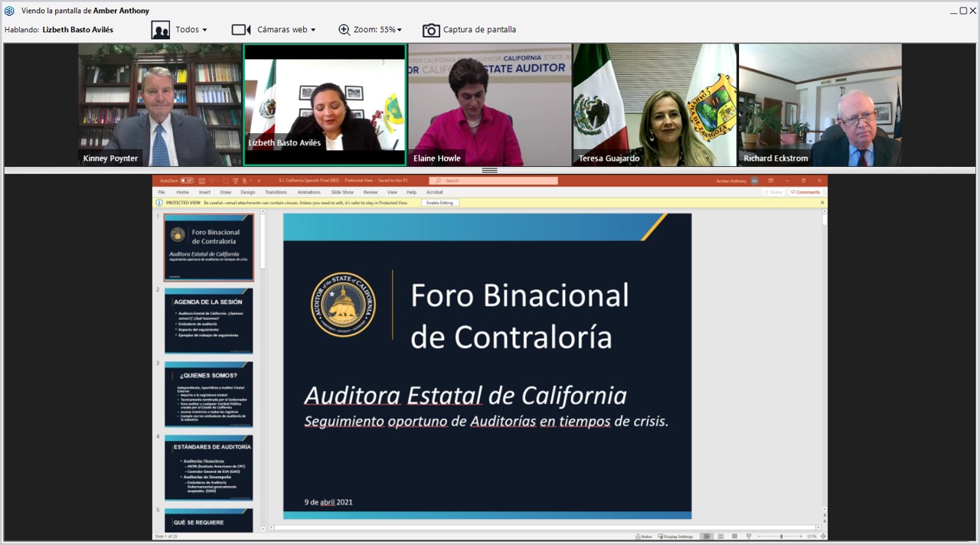The height and width of the screenshot is (545, 980).
Task: Click the Comments button in PowerPoint
Action: pos(805,192)
